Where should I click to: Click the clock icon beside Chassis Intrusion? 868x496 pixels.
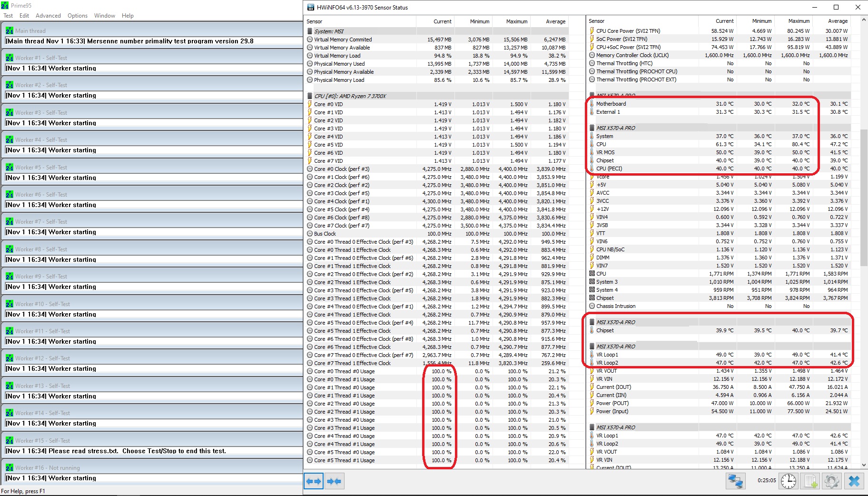(592, 306)
